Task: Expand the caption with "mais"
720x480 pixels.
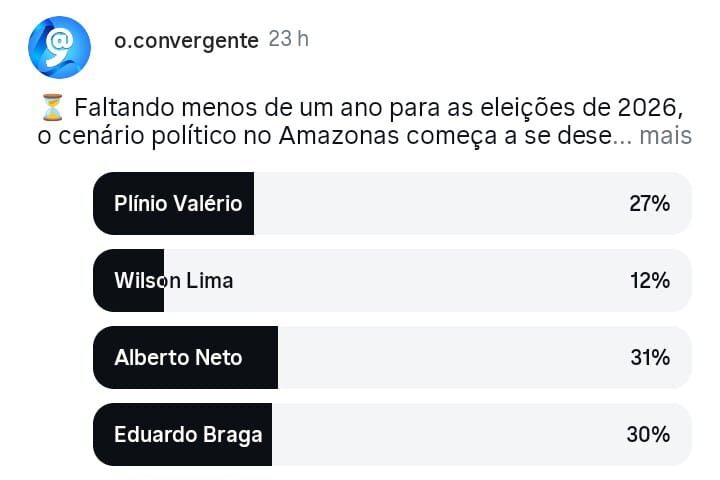Action: pyautogui.click(x=665, y=136)
